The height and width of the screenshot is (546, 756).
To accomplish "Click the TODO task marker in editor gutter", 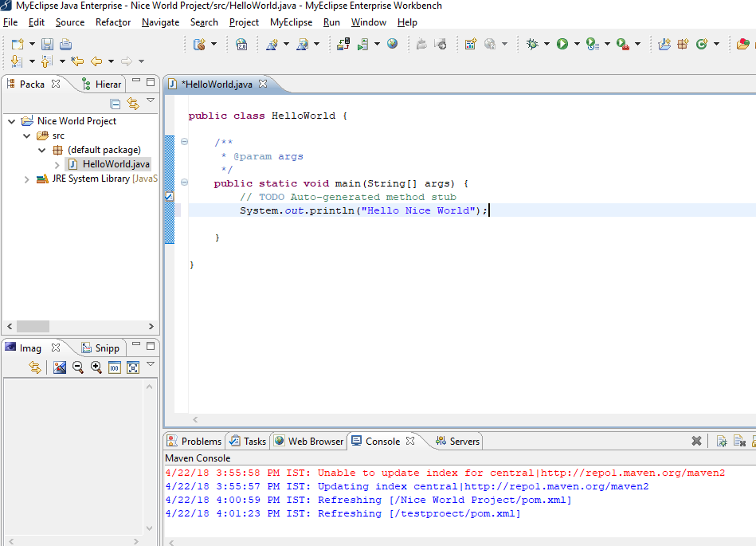I will [x=169, y=196].
